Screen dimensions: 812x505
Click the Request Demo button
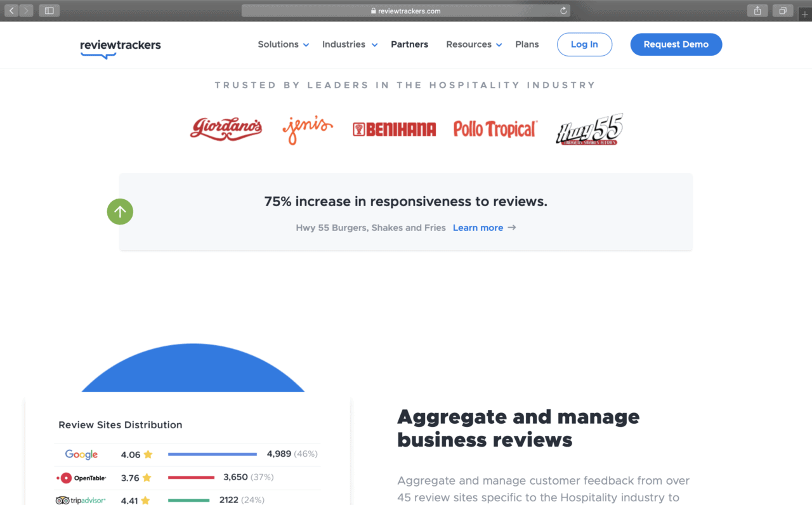pyautogui.click(x=676, y=44)
